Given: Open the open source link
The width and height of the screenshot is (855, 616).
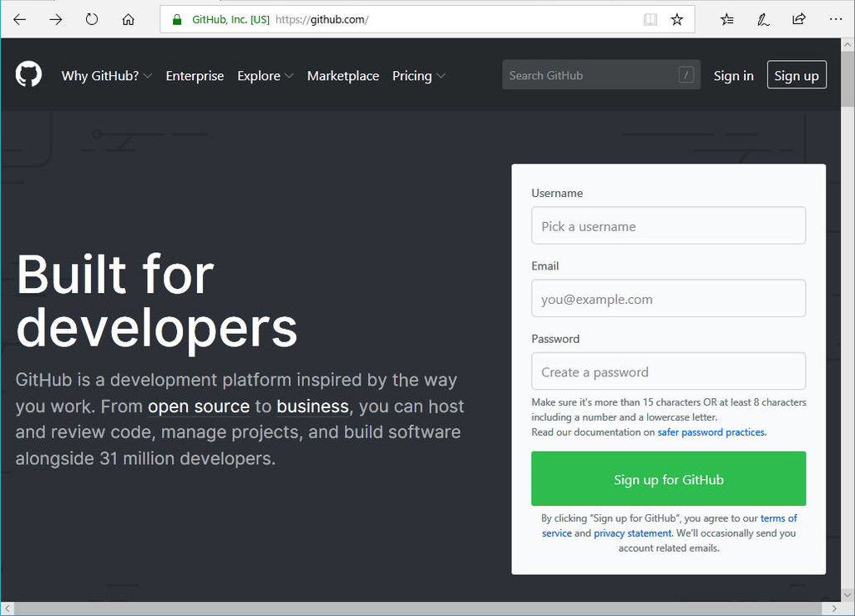Looking at the screenshot, I should [199, 406].
